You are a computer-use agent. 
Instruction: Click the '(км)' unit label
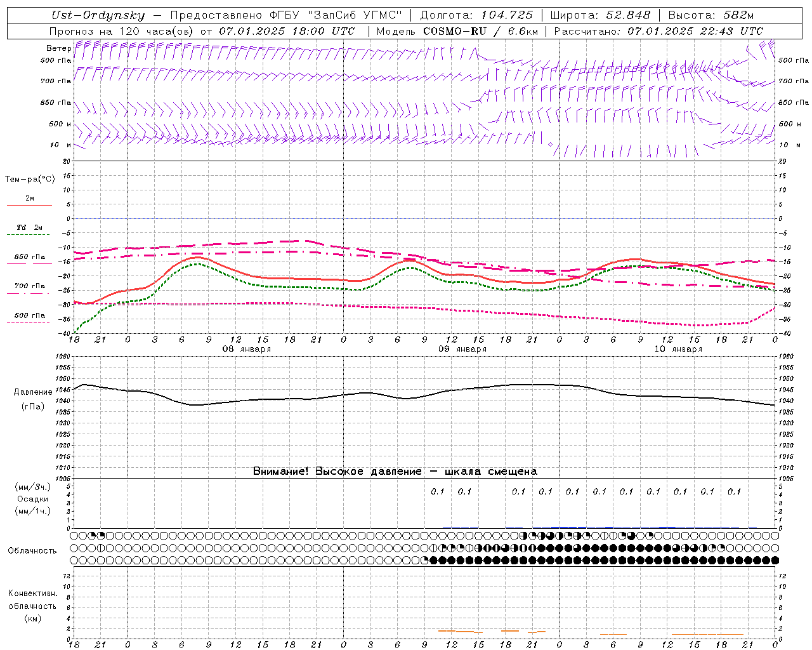coord(33,618)
